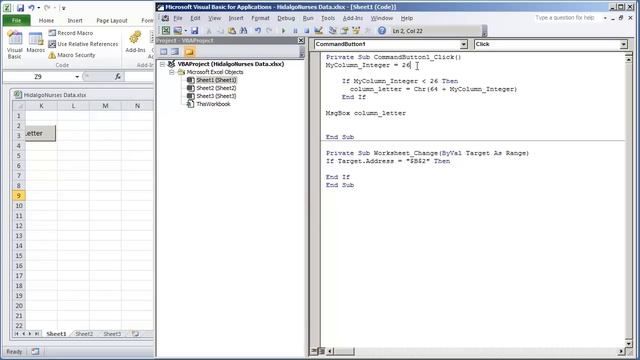The image size is (640, 360).
Task: Open the Run menu
Action: point(308,18)
